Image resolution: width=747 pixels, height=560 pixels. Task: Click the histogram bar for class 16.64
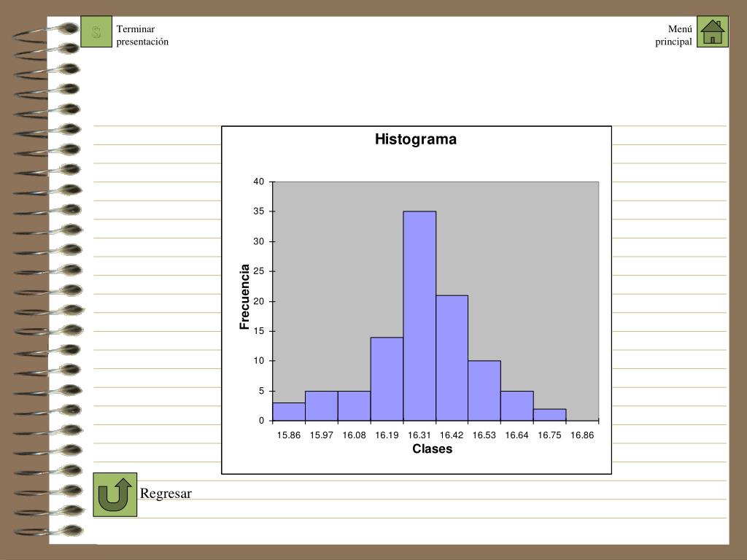(517, 405)
